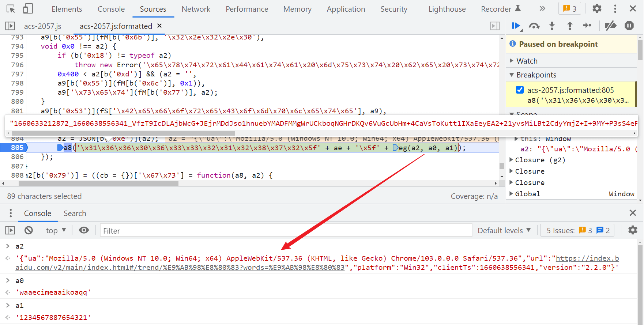
Task: Focus the console Filter input
Action: [285, 231]
